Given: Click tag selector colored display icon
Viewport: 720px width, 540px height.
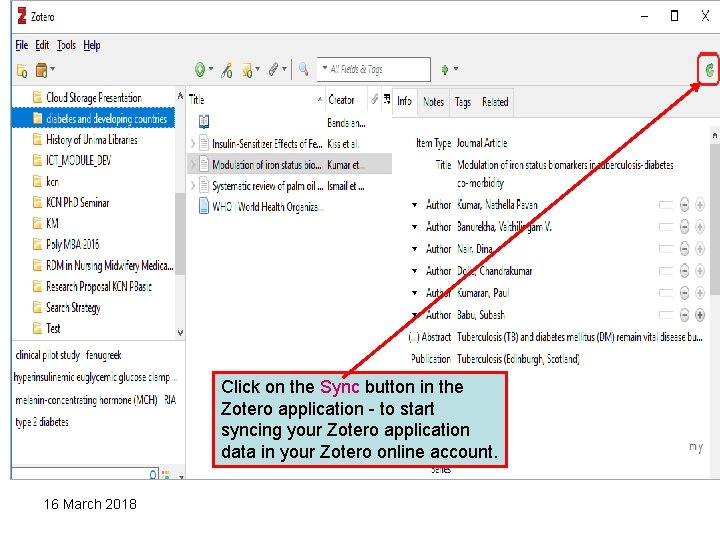Looking at the screenshot, I should 166,474.
